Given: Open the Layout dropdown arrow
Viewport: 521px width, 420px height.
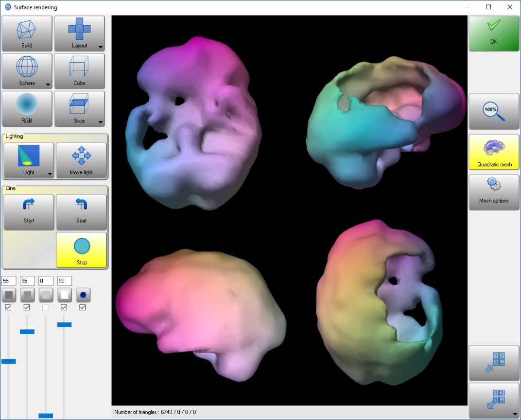Looking at the screenshot, I should 100,47.
